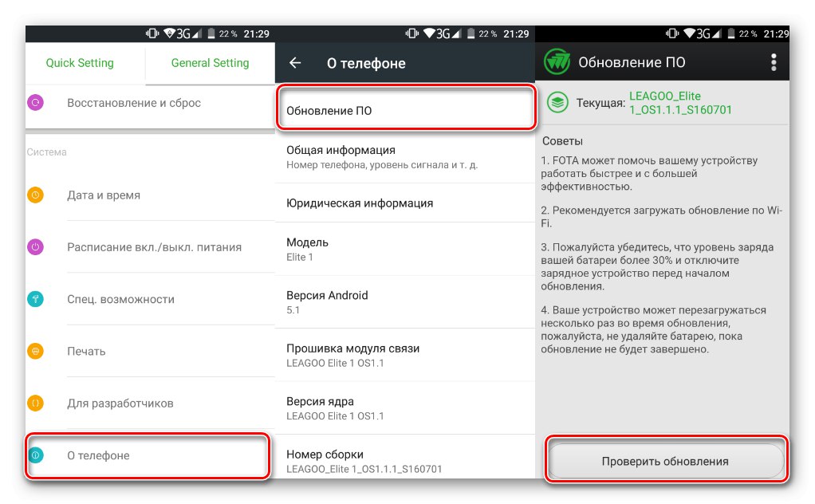Image resolution: width=815 pixels, height=504 pixels.
Task: Tap the teal Спец. возможности icon
Action: pos(35,299)
